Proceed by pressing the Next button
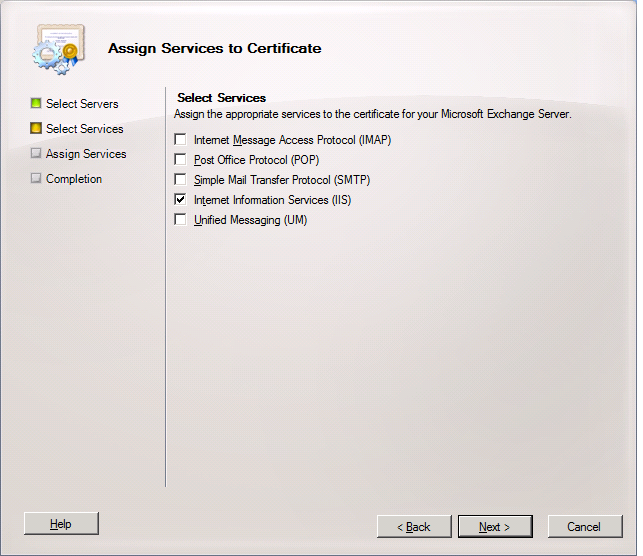The image size is (643, 556). (x=495, y=527)
